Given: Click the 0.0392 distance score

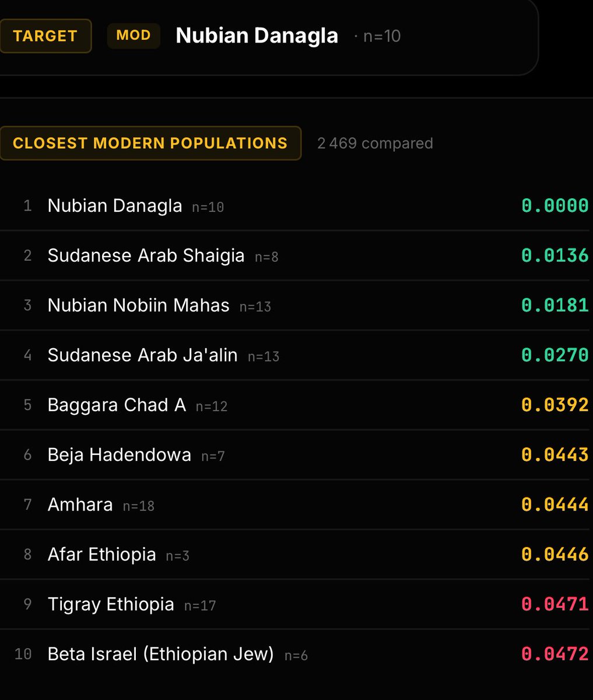Looking at the screenshot, I should click(x=555, y=405).
